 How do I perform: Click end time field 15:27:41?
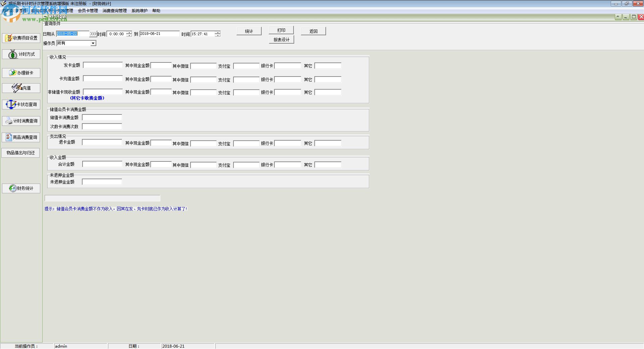coord(203,34)
